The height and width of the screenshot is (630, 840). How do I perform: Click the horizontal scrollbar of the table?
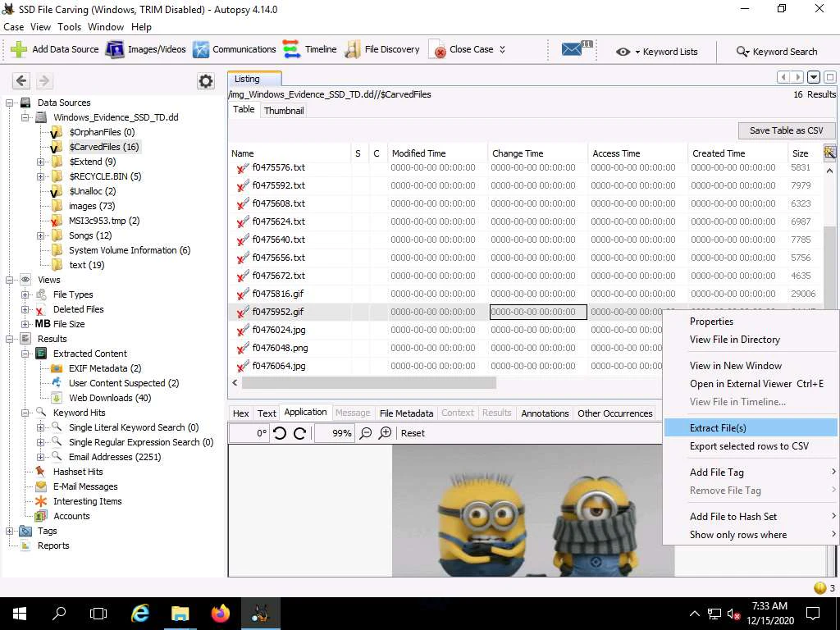(368, 383)
